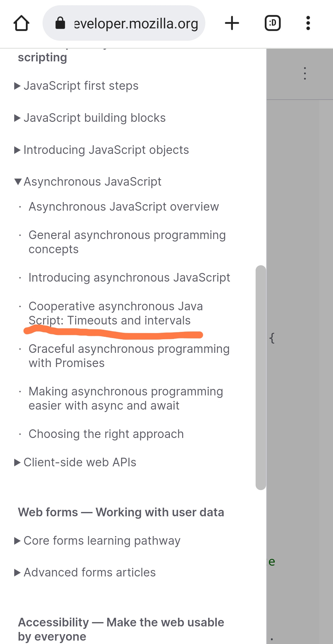Viewport: 333px width, 644px height.
Task: Open Asynchronous JavaScript overview article
Action: pyautogui.click(x=124, y=207)
